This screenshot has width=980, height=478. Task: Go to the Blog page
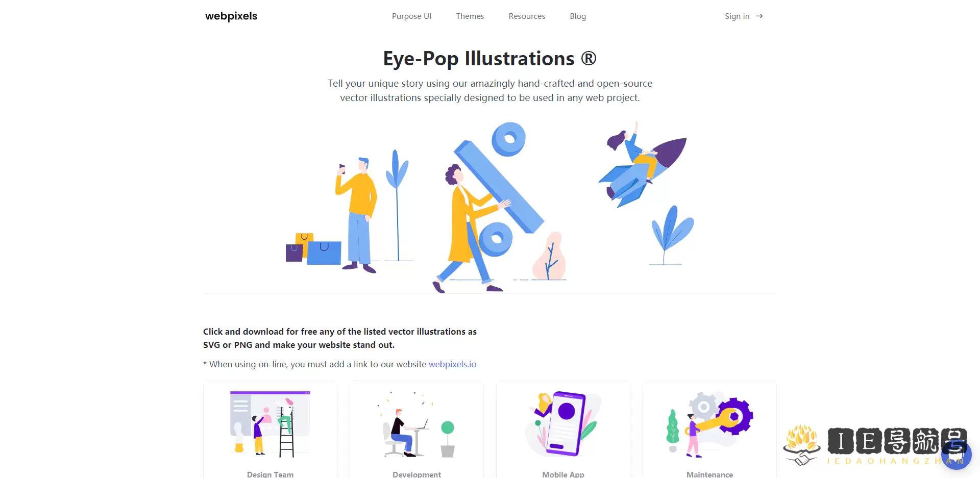pos(578,16)
